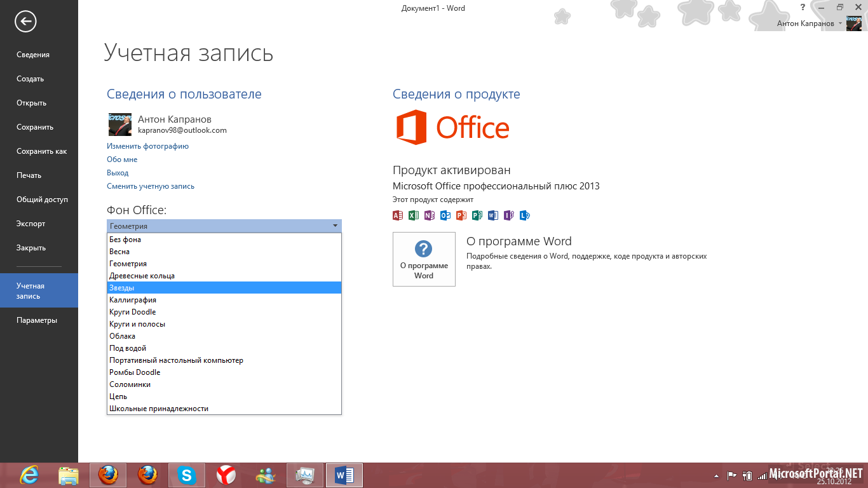Select Круги и полосы background option
This screenshot has height=488, width=868.
(224, 324)
